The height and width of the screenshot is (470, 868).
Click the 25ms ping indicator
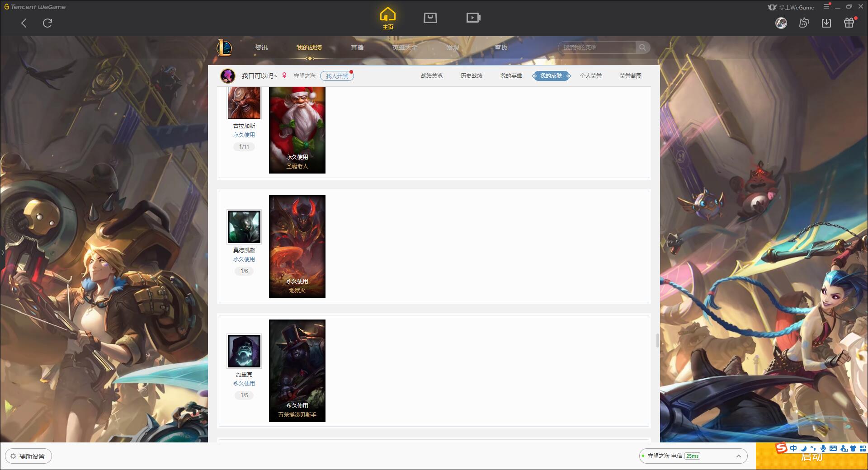click(692, 456)
